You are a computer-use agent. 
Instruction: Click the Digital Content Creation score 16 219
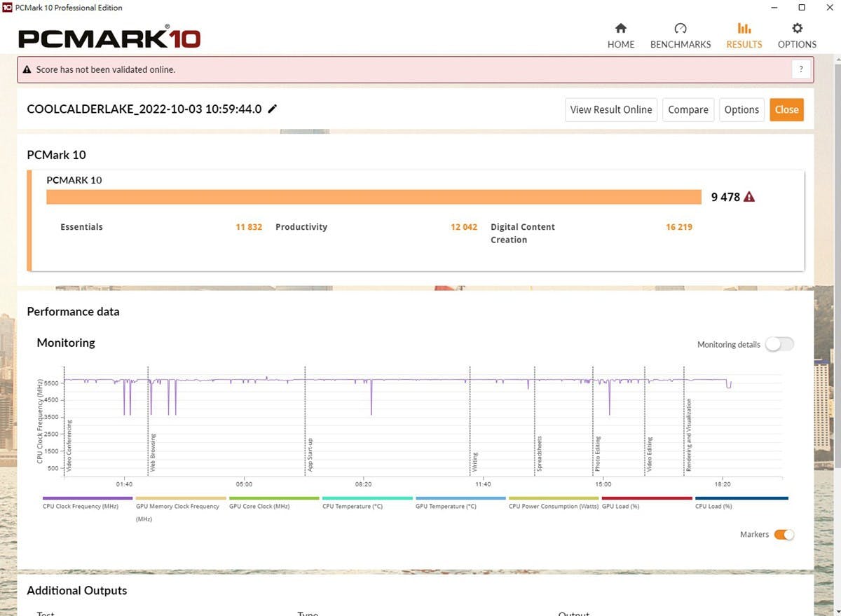(x=679, y=227)
